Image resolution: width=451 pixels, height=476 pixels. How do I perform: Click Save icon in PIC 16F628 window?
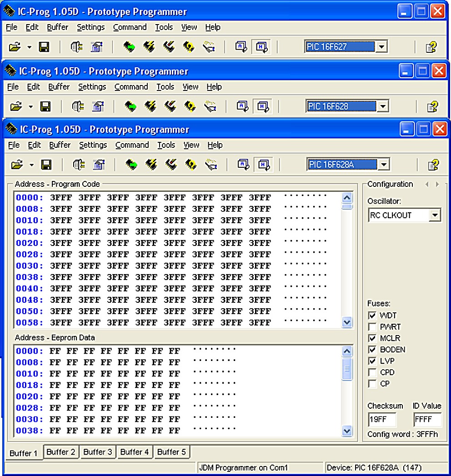click(45, 106)
